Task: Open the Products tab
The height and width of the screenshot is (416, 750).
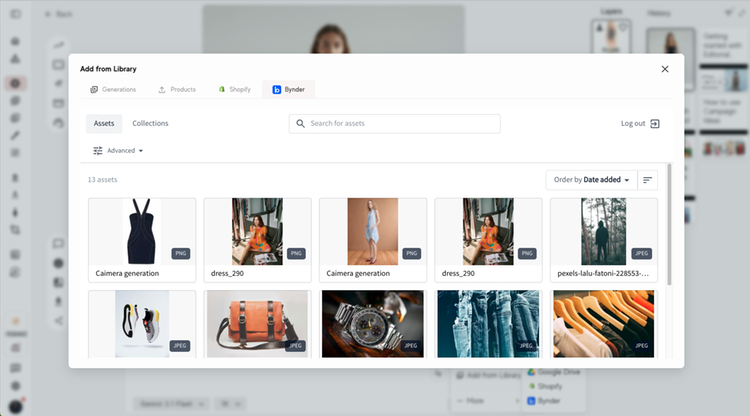Action: [177, 89]
